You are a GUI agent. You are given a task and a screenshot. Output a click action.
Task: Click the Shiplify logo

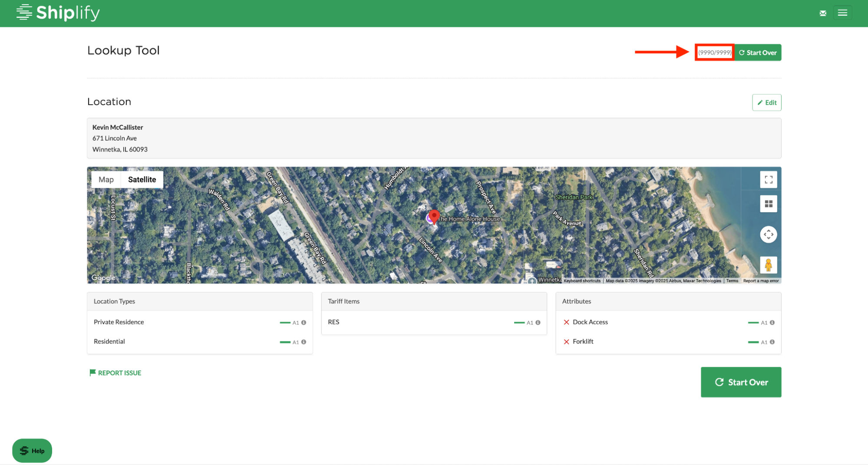(x=58, y=13)
